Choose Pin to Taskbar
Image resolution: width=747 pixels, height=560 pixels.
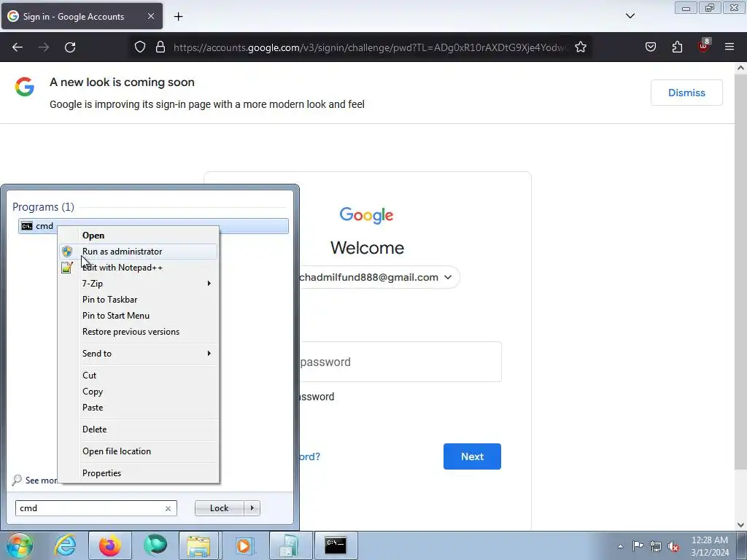point(138,300)
